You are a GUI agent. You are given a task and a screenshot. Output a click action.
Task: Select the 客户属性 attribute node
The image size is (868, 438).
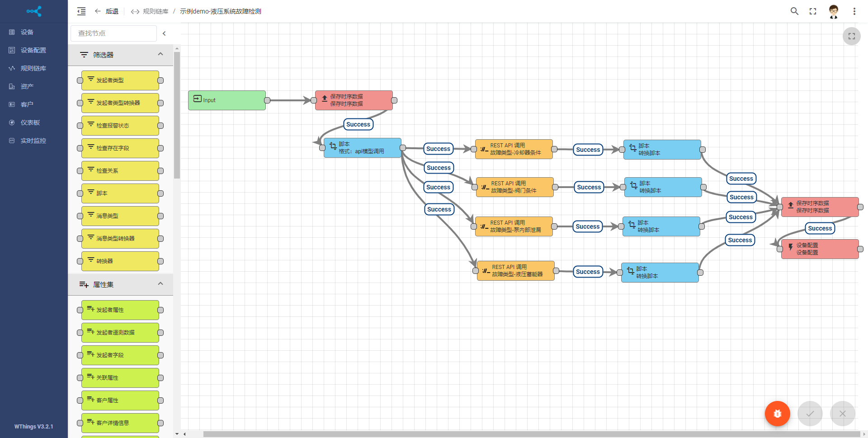[x=120, y=400]
